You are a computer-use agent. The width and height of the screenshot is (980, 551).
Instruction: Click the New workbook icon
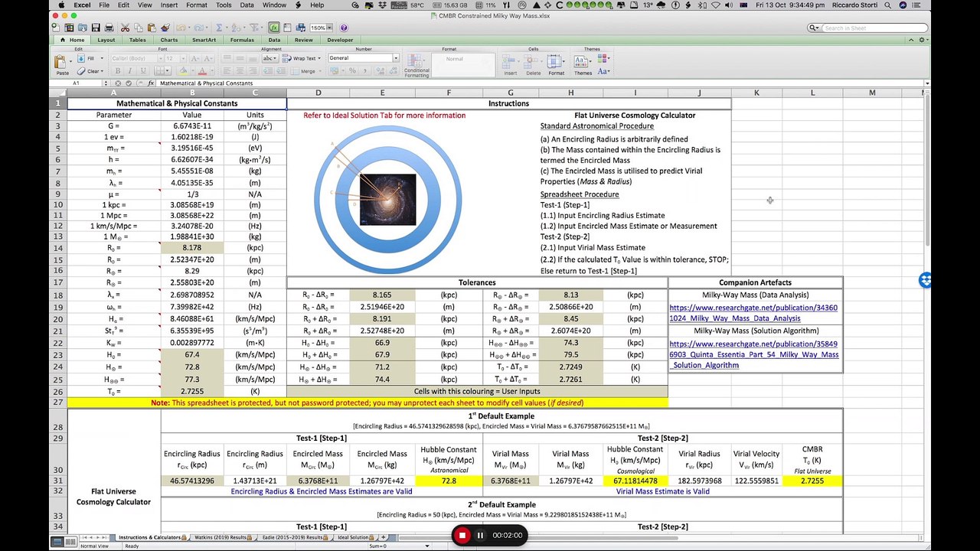[56, 28]
